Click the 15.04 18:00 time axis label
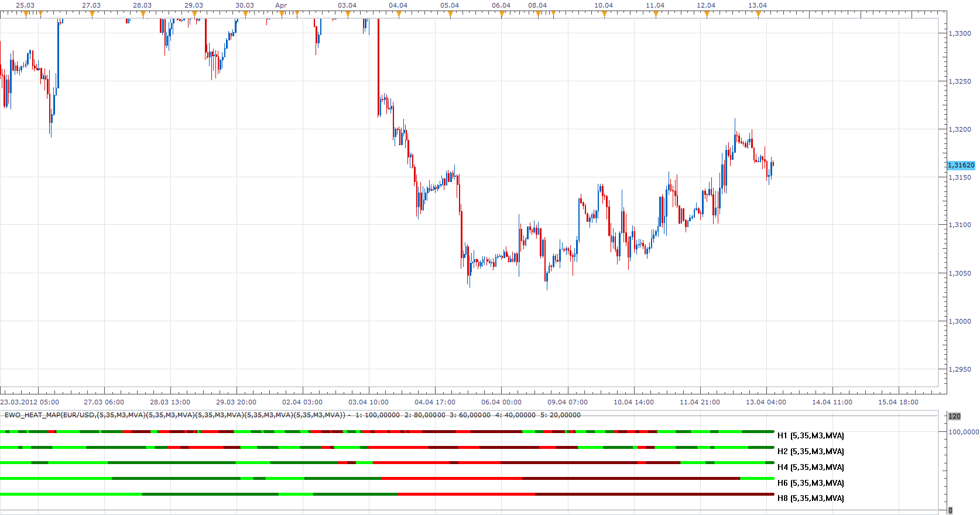The width and height of the screenshot is (980, 515). point(898,402)
